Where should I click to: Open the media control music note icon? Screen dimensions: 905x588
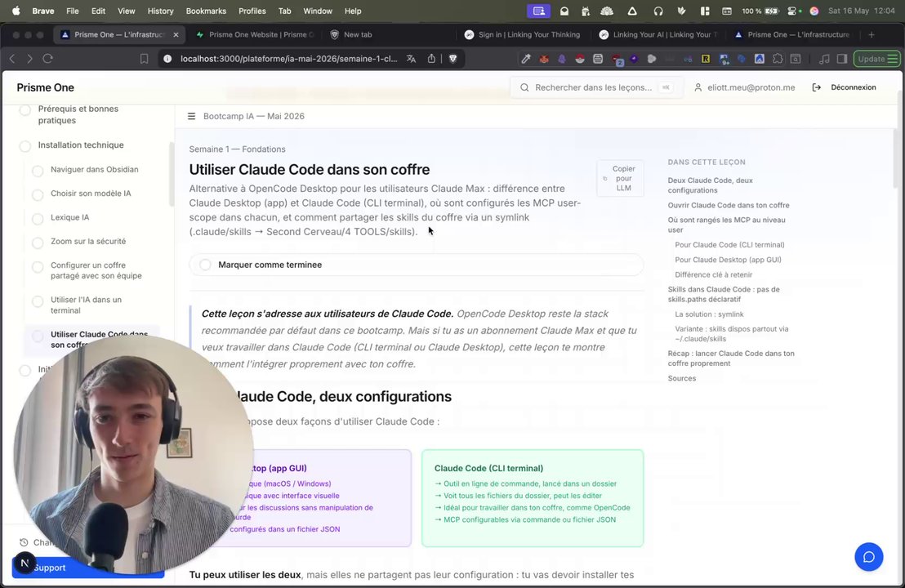tap(824, 59)
